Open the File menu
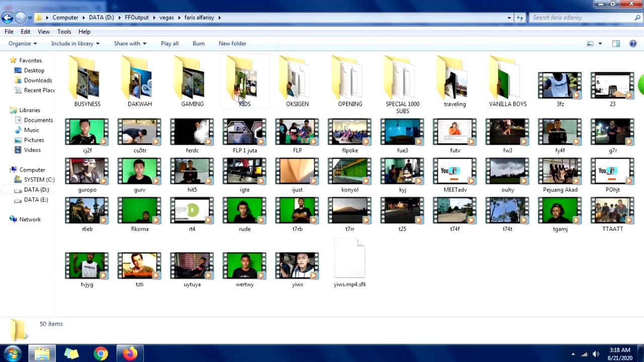This screenshot has width=644, height=362. click(9, 32)
